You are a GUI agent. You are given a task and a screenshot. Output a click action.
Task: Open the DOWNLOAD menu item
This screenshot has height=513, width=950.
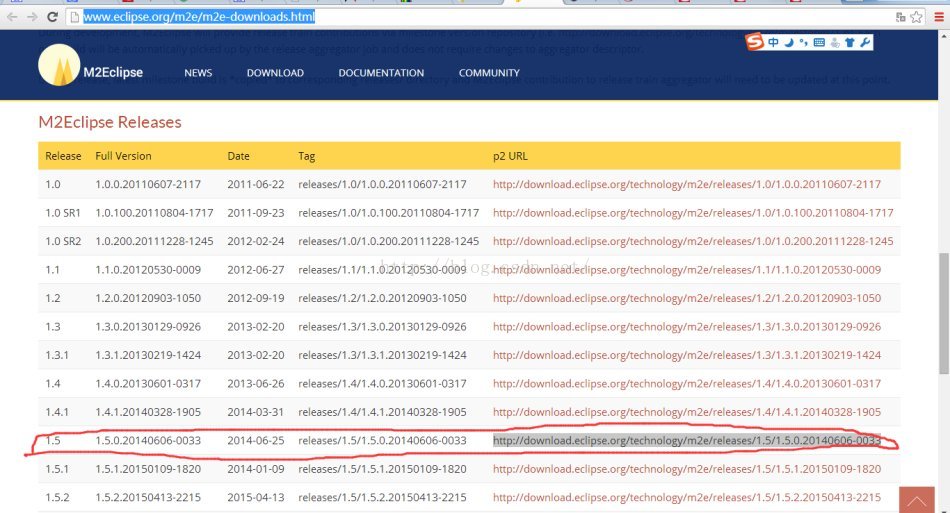(275, 73)
